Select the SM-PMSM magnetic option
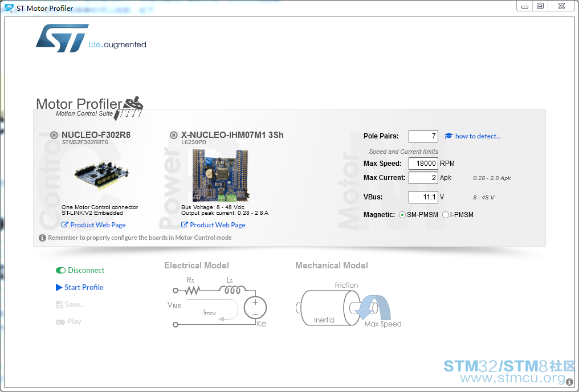This screenshot has width=579, height=392. coord(402,215)
